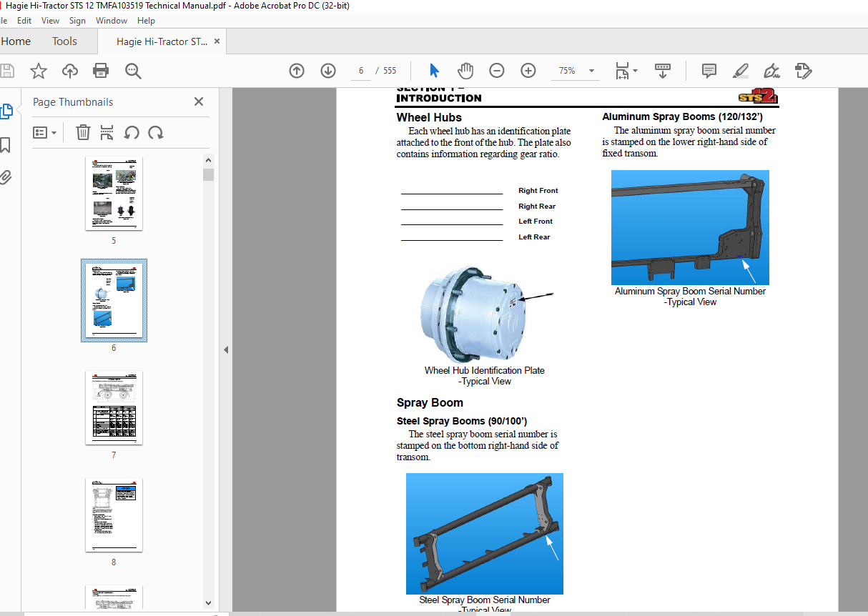Click thumbnail panel scrollbar thumb
Viewport: 868px width, 616px height.
pos(208,175)
